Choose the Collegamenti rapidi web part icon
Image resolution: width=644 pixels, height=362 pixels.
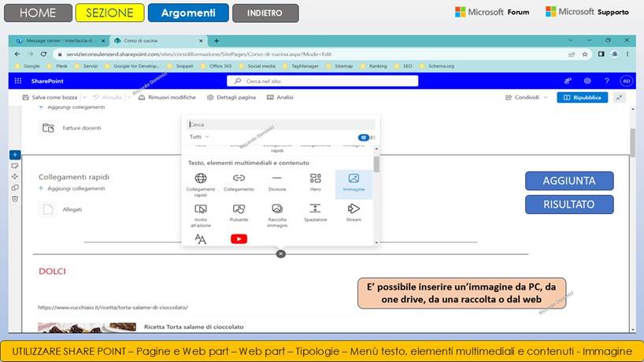click(x=201, y=178)
